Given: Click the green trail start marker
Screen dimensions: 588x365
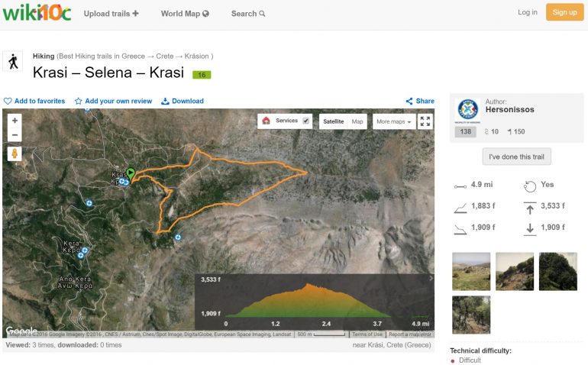Looking at the screenshot, I should (x=131, y=175).
